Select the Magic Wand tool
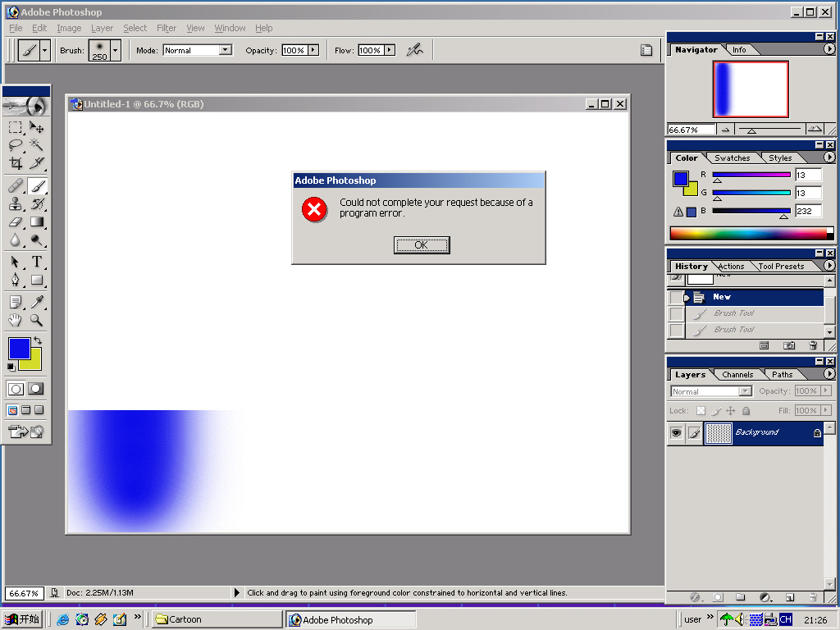This screenshot has width=840, height=630. [x=36, y=144]
